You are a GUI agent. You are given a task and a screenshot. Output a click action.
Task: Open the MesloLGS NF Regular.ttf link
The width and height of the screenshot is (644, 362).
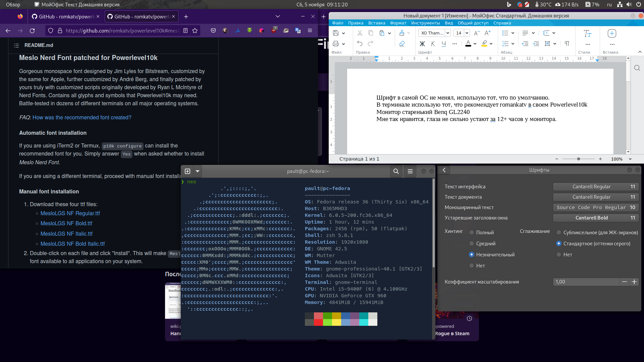coord(70,213)
